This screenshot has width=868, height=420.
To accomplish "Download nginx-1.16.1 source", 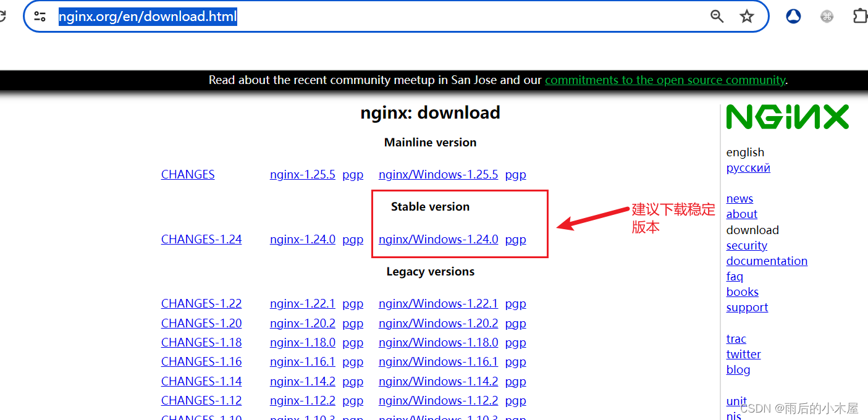I will [303, 362].
